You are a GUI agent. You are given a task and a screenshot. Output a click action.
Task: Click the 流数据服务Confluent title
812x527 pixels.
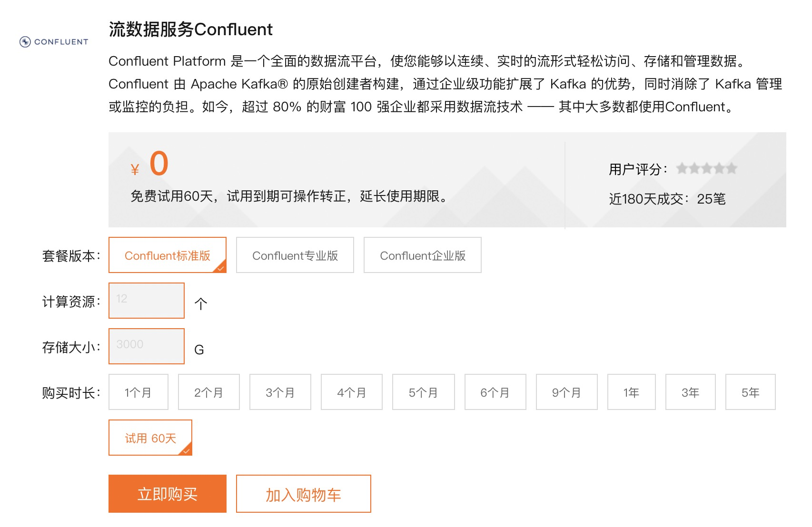click(x=191, y=29)
